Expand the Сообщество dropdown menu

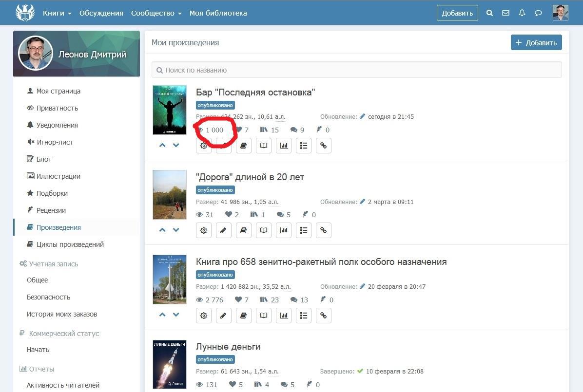pos(156,13)
